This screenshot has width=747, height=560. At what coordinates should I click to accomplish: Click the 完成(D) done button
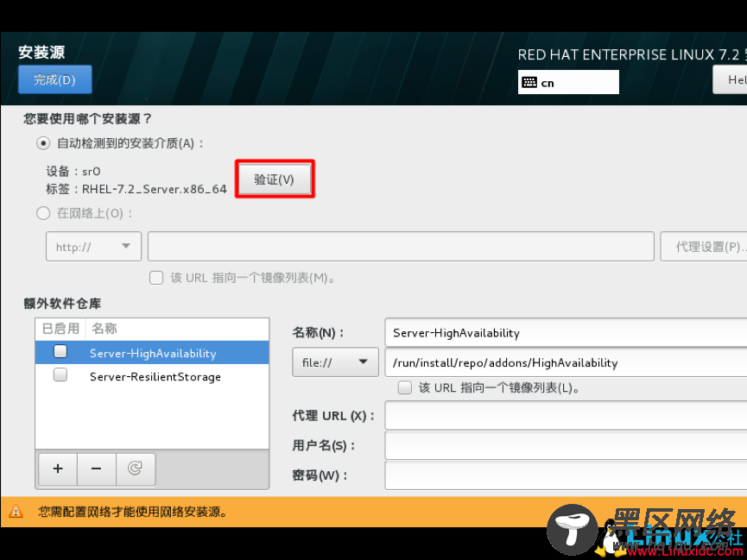(54, 79)
